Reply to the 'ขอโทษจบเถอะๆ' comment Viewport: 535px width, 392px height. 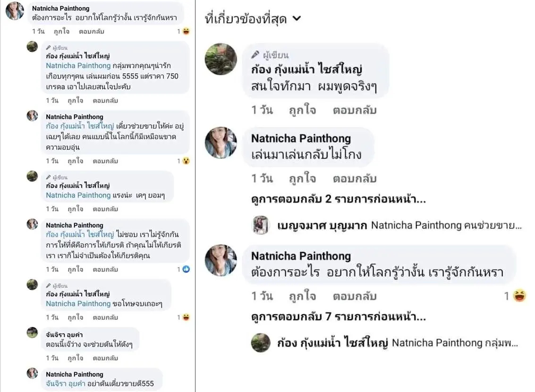[105, 317]
